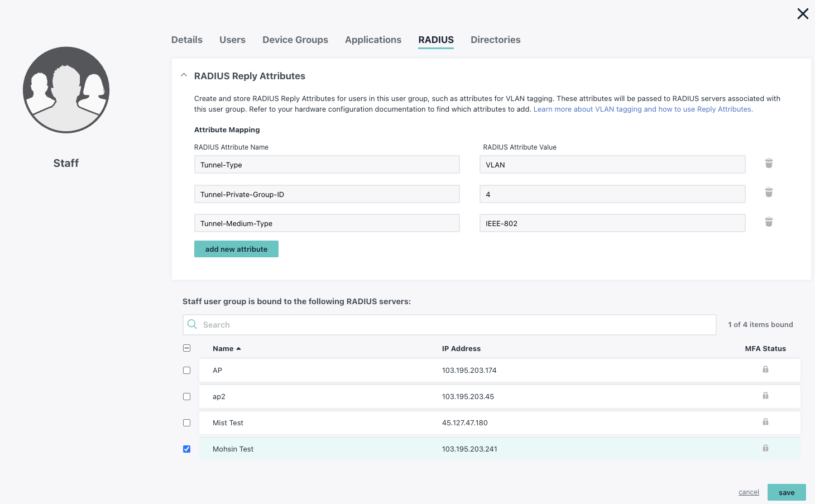Viewport: 815px width, 504px height.
Task: Toggle the select-all servers checkbox
Action: coord(187,348)
